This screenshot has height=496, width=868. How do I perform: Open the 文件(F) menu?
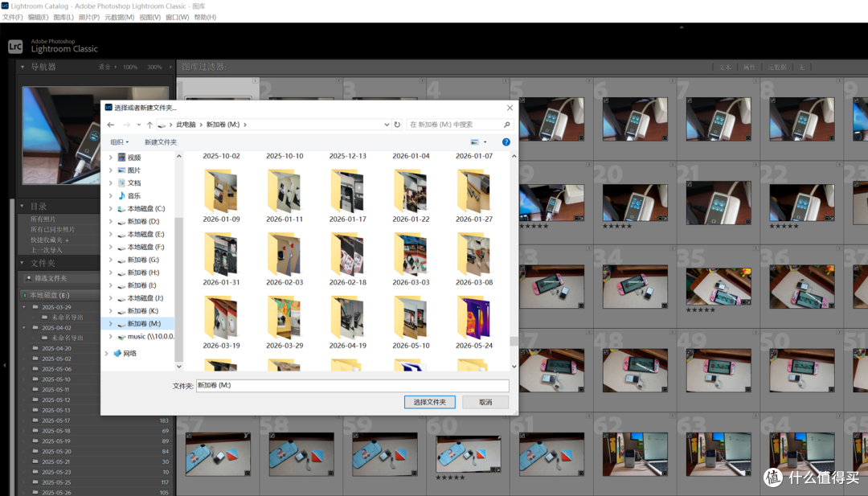(x=12, y=17)
